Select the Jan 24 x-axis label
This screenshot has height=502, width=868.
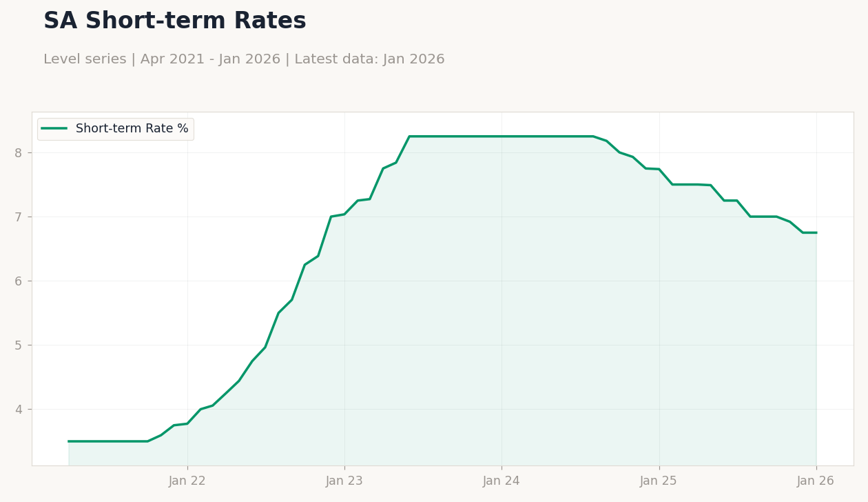(x=502, y=481)
